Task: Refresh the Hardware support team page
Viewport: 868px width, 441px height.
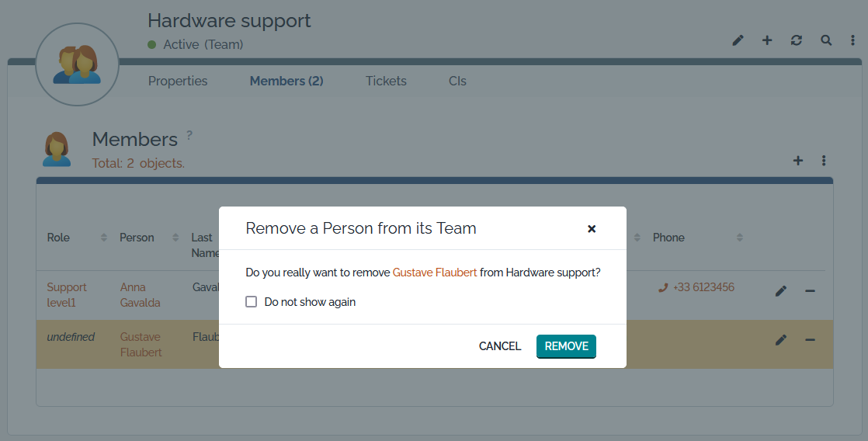Action: pos(797,40)
